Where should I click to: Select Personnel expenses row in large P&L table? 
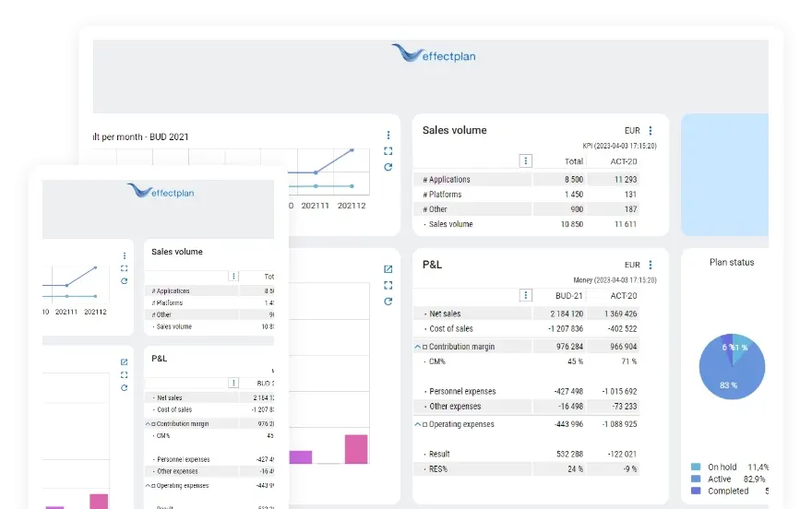[x=527, y=392]
